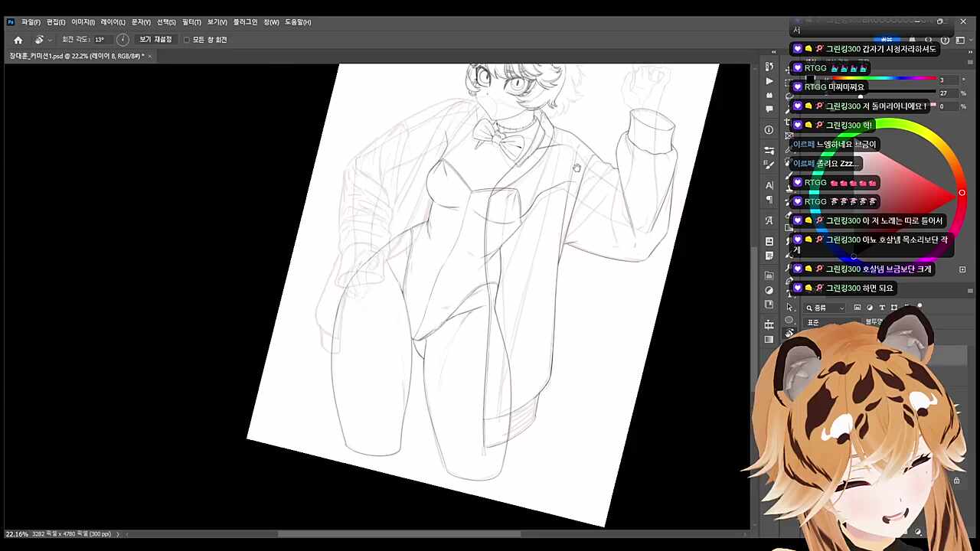Click the Photoshop logo in the title bar
Viewport: 980px width, 551px height.
(11, 22)
